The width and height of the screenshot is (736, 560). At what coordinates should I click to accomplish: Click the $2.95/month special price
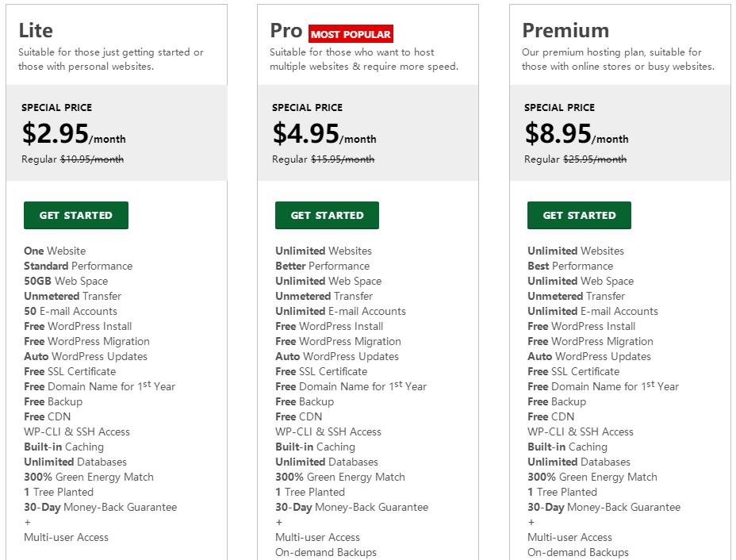[73, 134]
